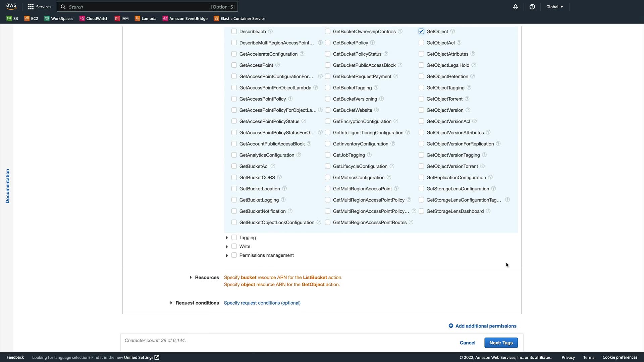The image size is (644, 362).
Task: Click info icon next to GetObject
Action: [452, 31]
